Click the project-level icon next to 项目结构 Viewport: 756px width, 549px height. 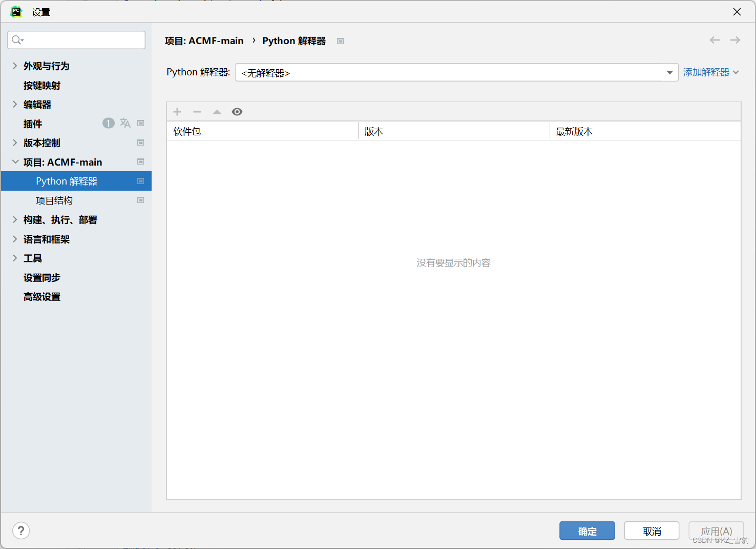tap(141, 200)
